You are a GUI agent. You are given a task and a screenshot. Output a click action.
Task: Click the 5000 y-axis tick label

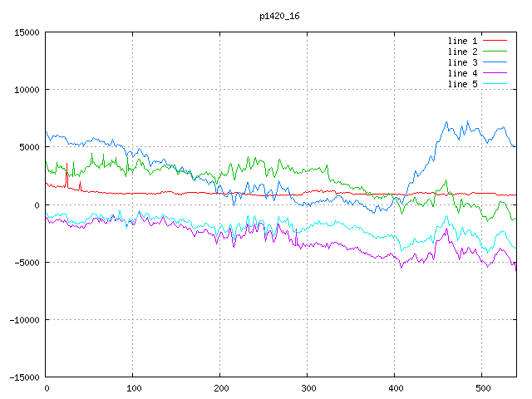tap(28, 147)
